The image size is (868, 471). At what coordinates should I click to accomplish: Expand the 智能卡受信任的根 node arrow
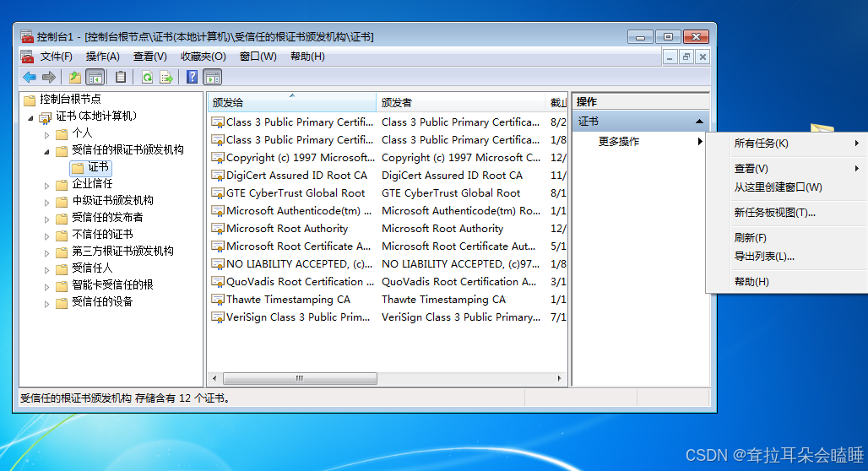47,287
